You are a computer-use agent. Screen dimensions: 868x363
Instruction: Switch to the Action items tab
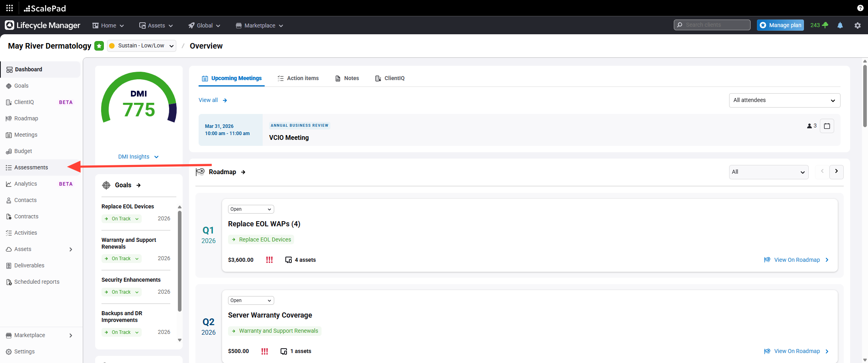(298, 78)
